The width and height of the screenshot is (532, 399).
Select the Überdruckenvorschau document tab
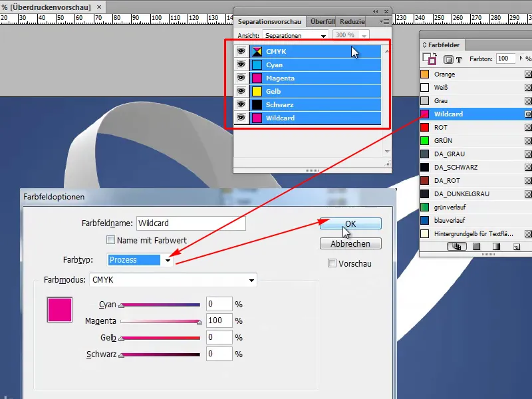tap(51, 7)
